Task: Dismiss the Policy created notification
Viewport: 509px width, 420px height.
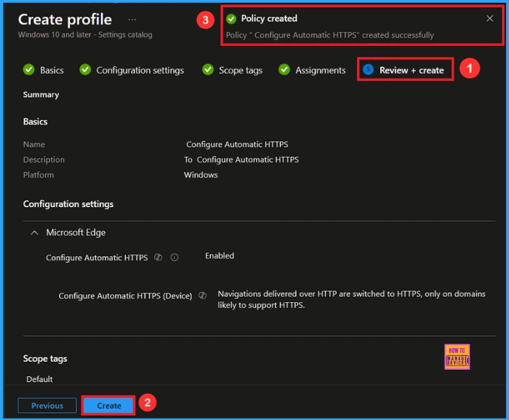Action: coord(490,19)
